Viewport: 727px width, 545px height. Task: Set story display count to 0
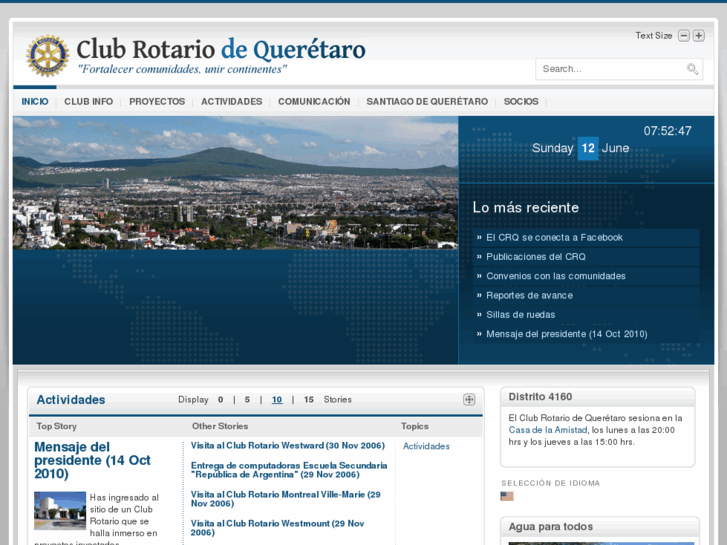220,400
